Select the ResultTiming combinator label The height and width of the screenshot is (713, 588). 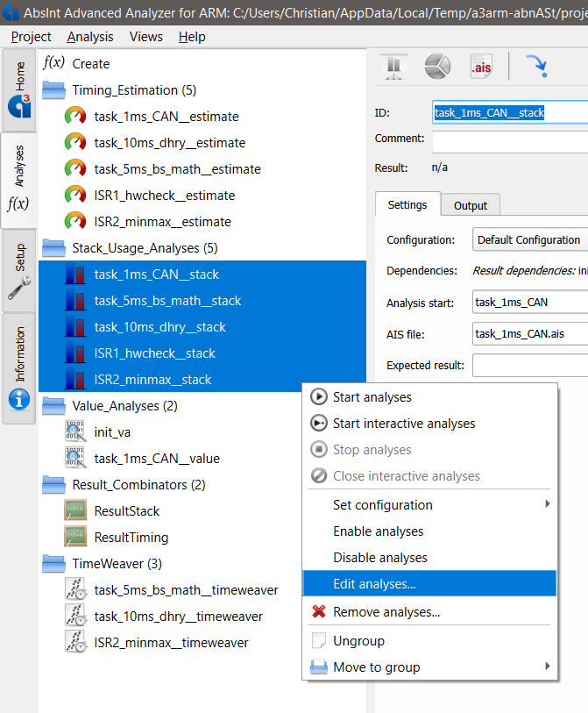tap(131, 538)
